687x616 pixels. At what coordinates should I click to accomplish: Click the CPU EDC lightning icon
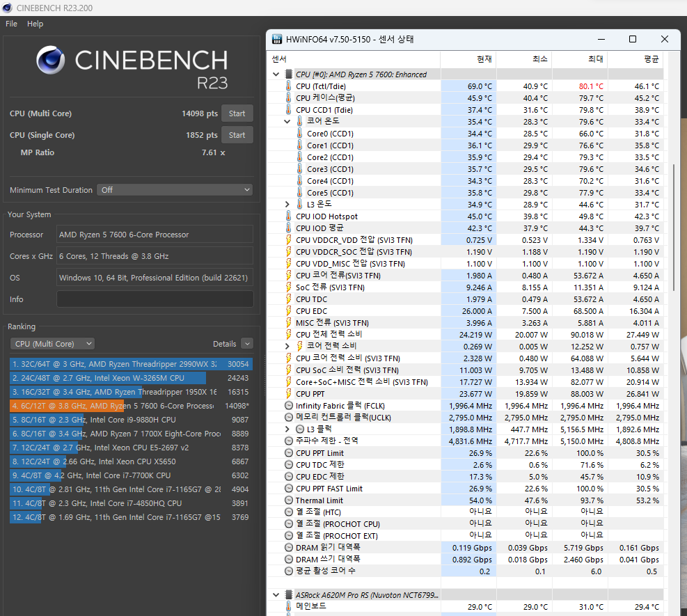coord(288,310)
